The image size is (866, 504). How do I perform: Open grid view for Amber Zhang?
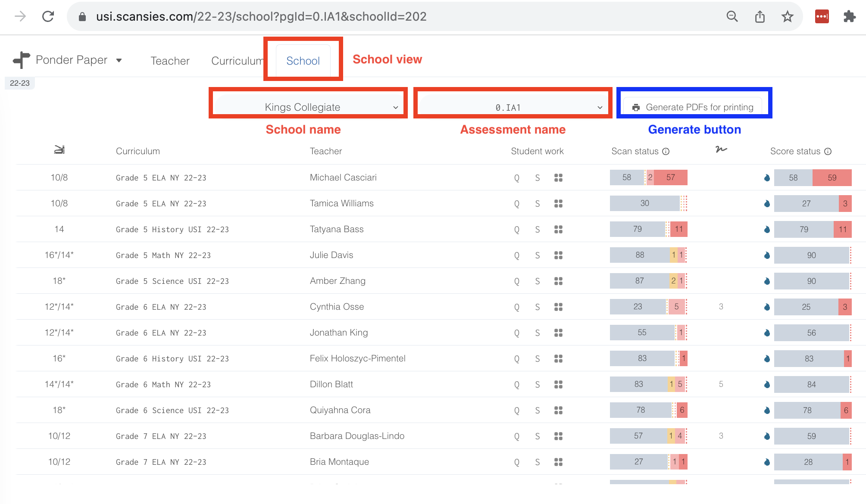[x=558, y=281]
